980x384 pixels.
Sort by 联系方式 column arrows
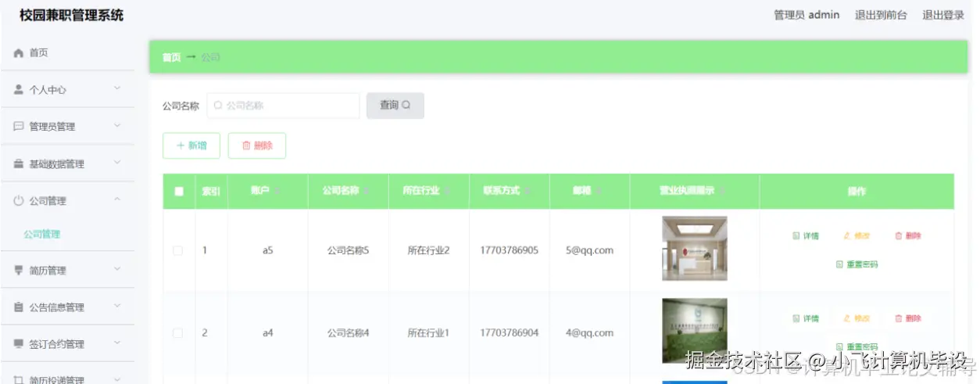click(x=527, y=192)
